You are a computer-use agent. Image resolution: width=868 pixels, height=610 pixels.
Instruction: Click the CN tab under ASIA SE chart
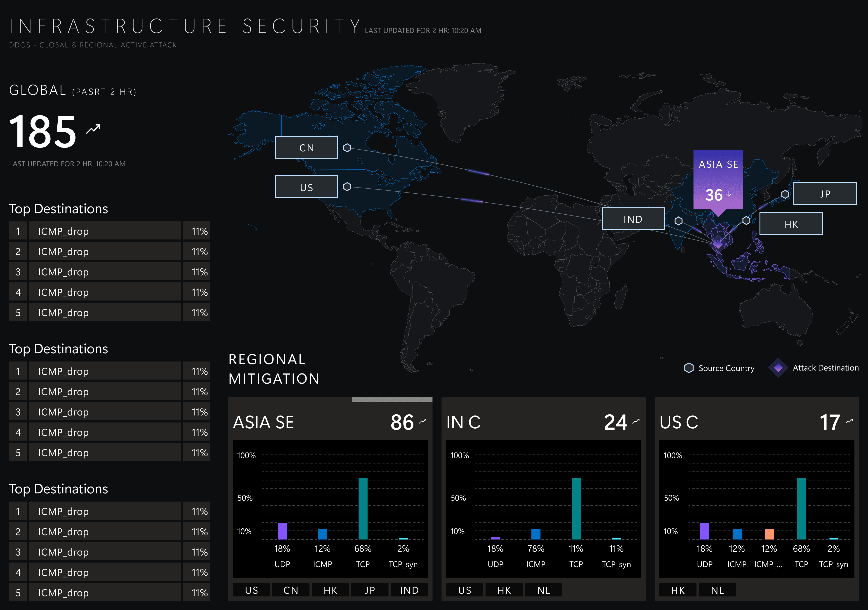click(291, 590)
